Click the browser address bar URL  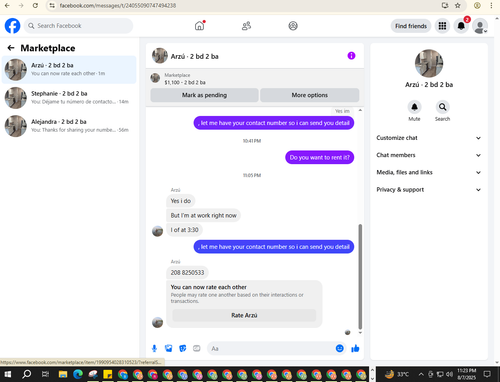click(118, 5)
